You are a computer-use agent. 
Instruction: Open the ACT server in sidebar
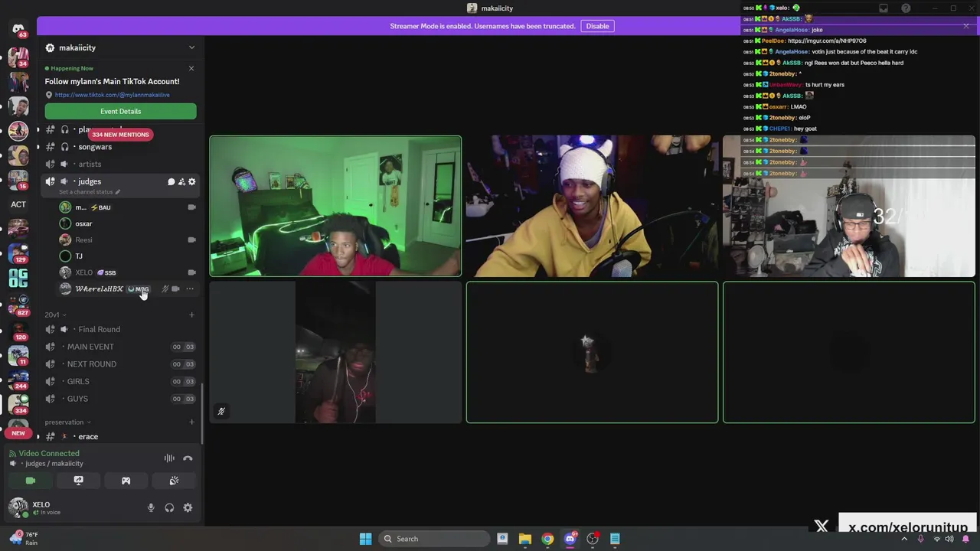tap(18, 204)
